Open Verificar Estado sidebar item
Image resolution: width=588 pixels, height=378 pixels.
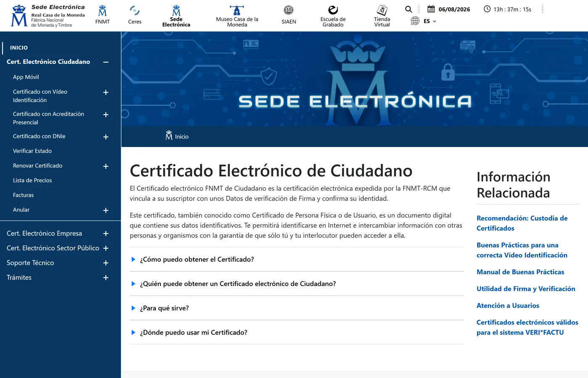pyautogui.click(x=32, y=151)
